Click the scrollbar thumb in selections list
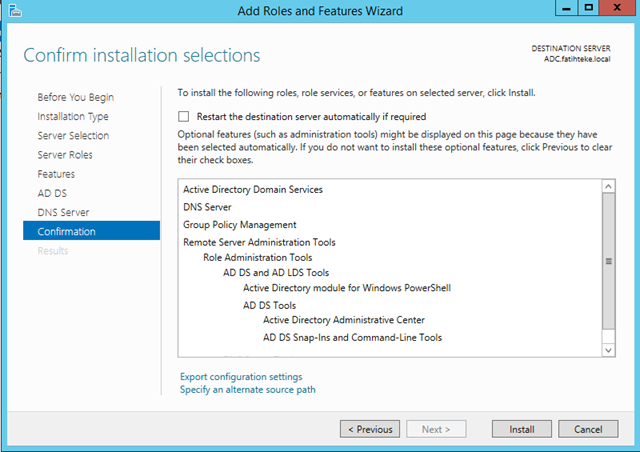The width and height of the screenshot is (640, 452). point(608,261)
